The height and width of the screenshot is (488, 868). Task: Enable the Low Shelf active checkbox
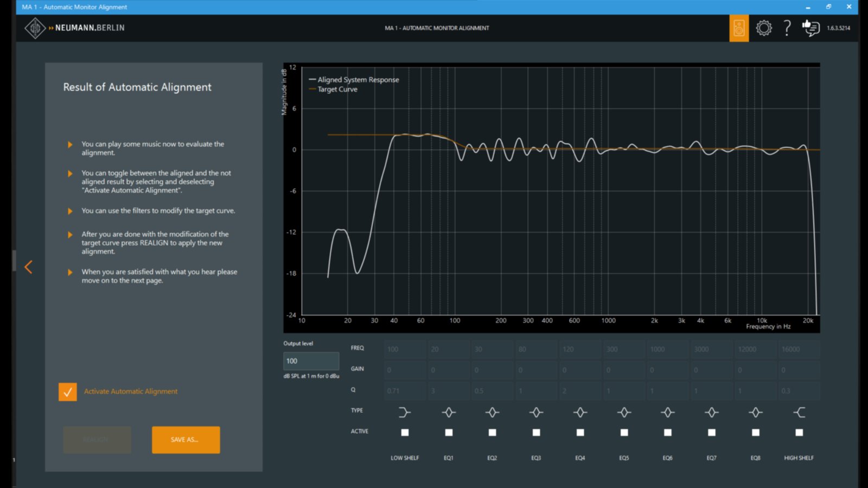405,432
